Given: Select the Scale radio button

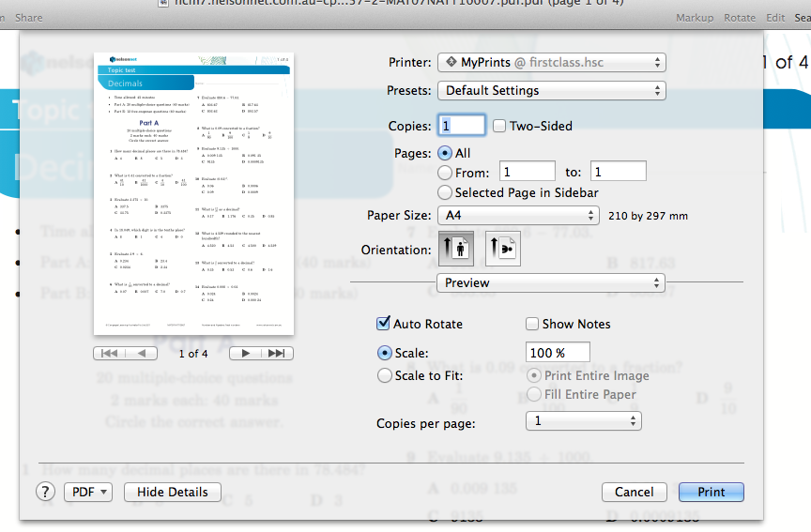Looking at the screenshot, I should [x=384, y=353].
